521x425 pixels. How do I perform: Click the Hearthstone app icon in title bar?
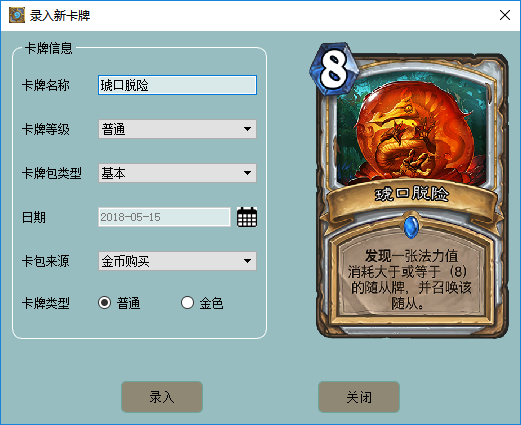[x=17, y=15]
